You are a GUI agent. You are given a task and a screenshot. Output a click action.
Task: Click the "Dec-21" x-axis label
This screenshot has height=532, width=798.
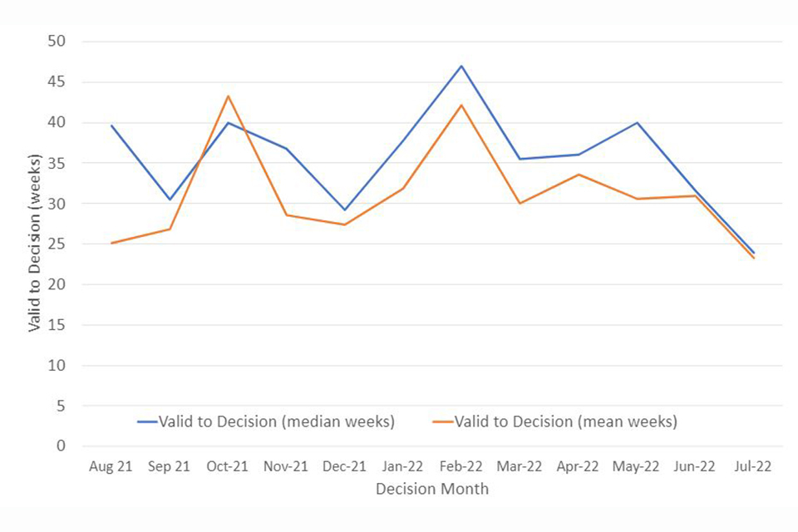(x=344, y=466)
